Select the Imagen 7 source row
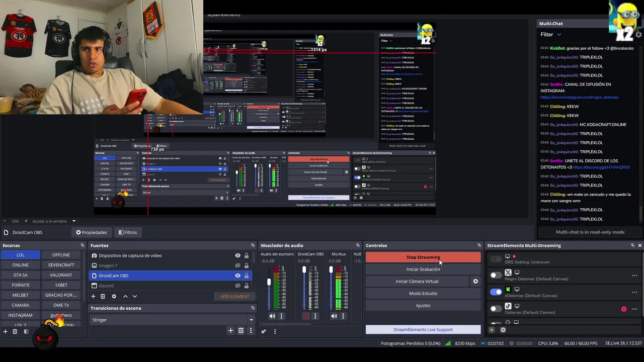This screenshot has height=362, width=644. click(171, 265)
